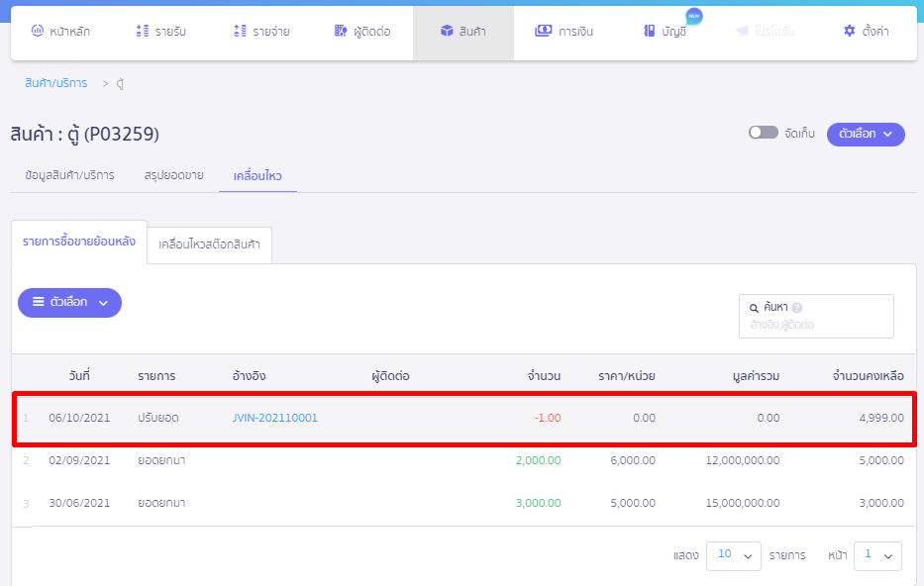Click the บัญชี accounting book icon
The image size is (924, 586).
(x=650, y=32)
